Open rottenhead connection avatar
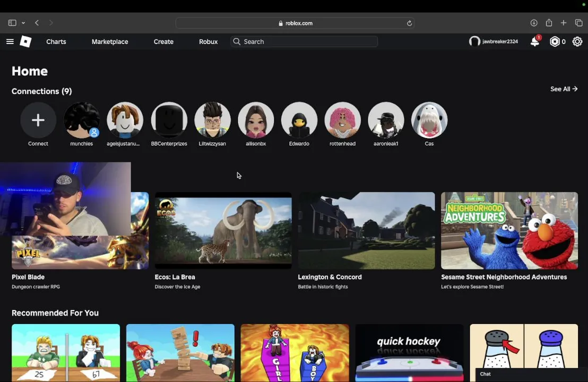Image resolution: width=588 pixels, height=382 pixels. (342, 120)
